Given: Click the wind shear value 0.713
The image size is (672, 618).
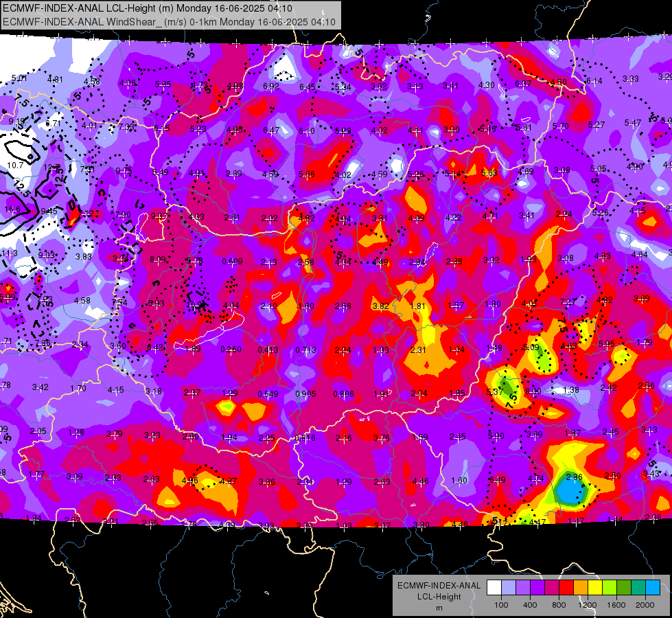Looking at the screenshot, I should pos(305,350).
